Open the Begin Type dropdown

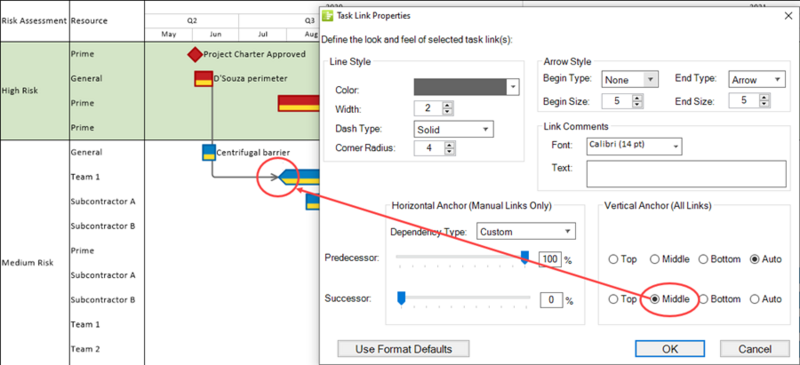[631, 80]
